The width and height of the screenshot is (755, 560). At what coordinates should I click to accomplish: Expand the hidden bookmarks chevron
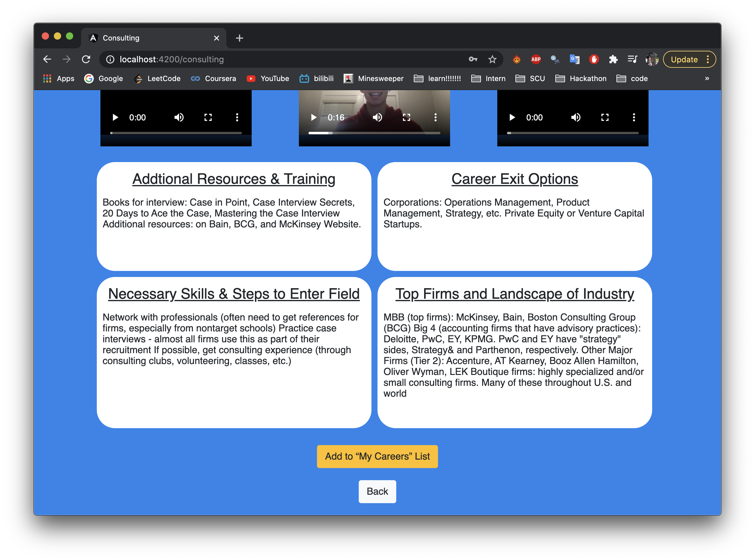pyautogui.click(x=707, y=79)
